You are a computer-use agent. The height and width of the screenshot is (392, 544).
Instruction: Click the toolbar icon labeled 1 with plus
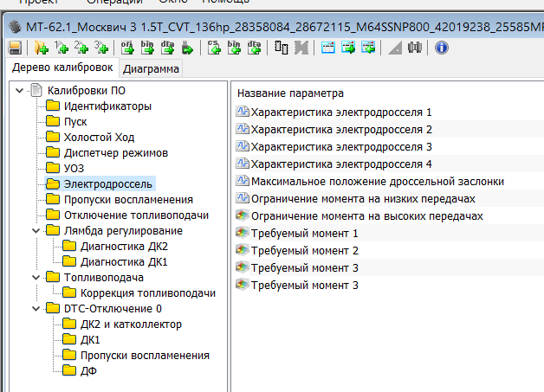coord(61,48)
